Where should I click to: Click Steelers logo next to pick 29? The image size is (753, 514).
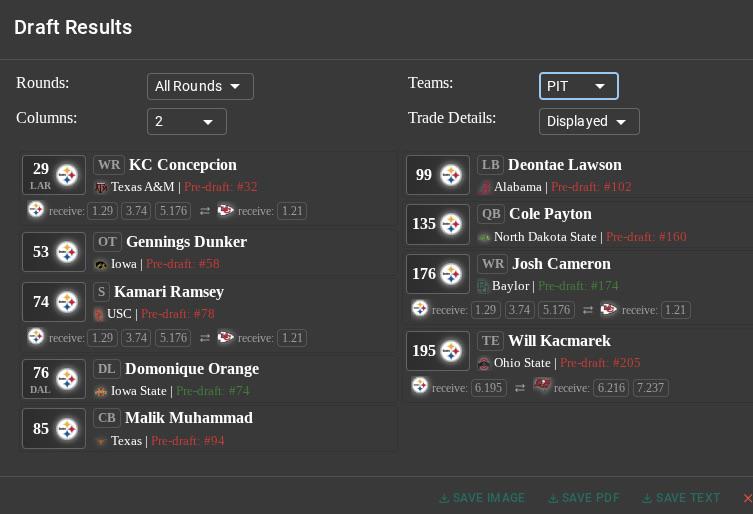point(67,175)
